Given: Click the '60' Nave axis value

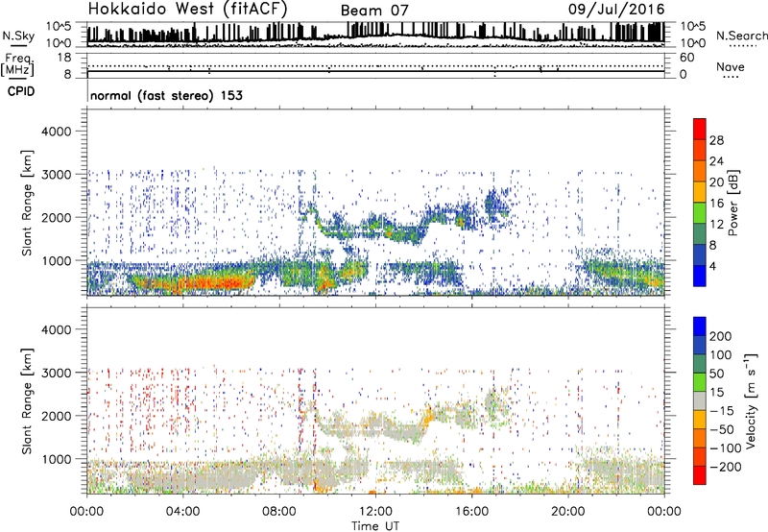Looking at the screenshot, I should pos(686,58).
